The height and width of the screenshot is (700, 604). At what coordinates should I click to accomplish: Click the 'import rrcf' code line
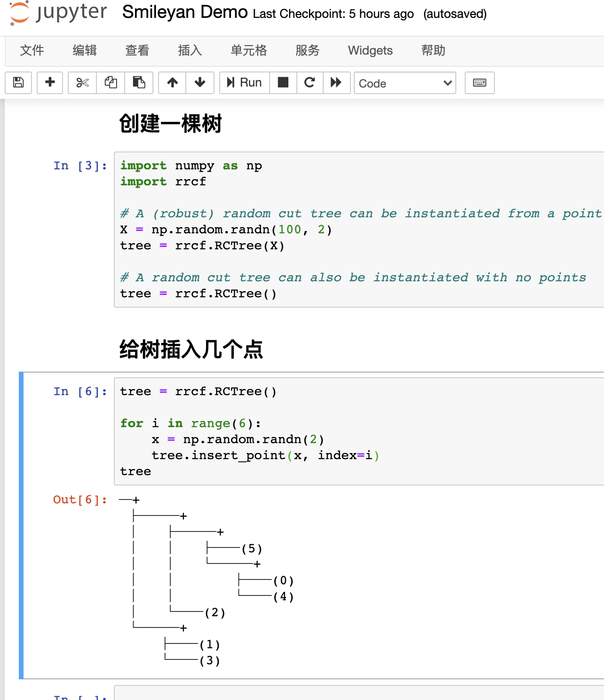(163, 182)
